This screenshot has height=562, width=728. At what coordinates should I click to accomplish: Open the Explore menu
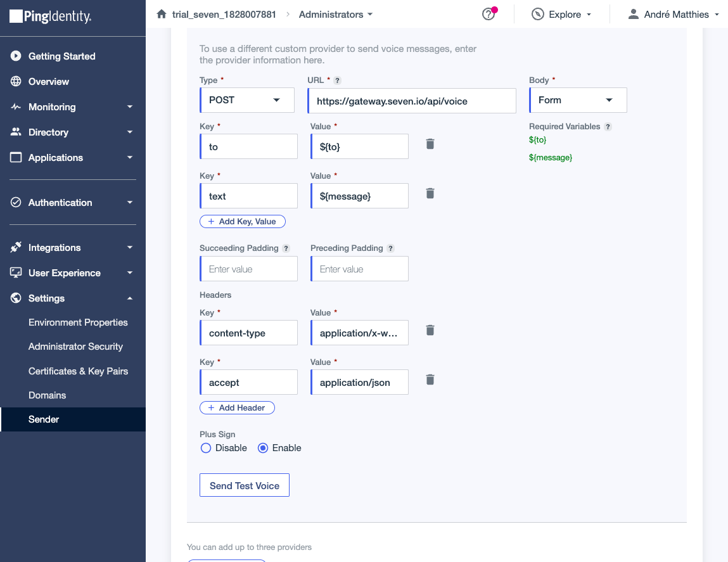click(562, 15)
